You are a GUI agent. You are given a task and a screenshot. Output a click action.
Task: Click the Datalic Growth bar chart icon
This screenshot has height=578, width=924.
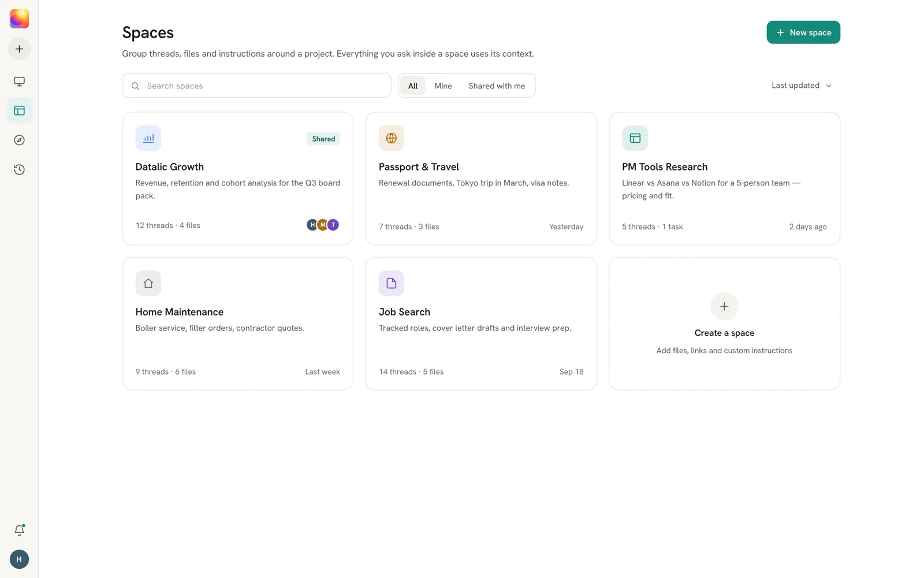tap(148, 138)
